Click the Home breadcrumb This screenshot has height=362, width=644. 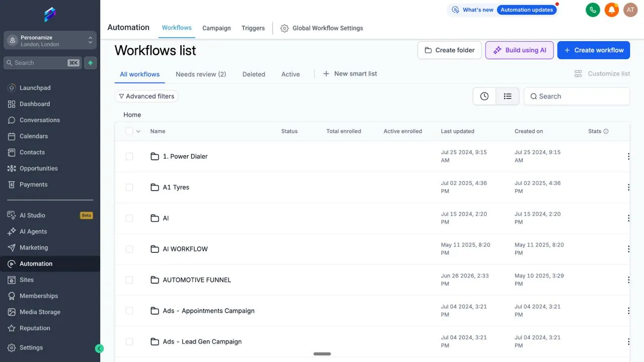(x=132, y=115)
